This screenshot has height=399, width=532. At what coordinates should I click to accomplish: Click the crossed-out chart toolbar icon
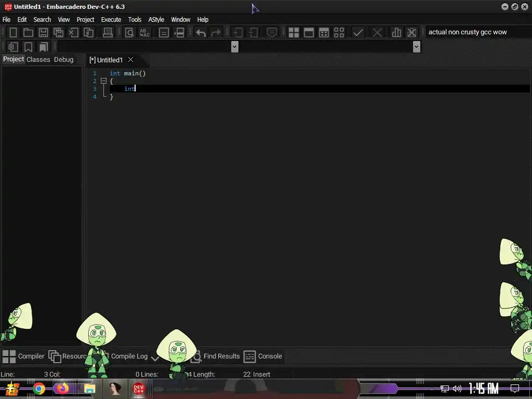coord(411,33)
